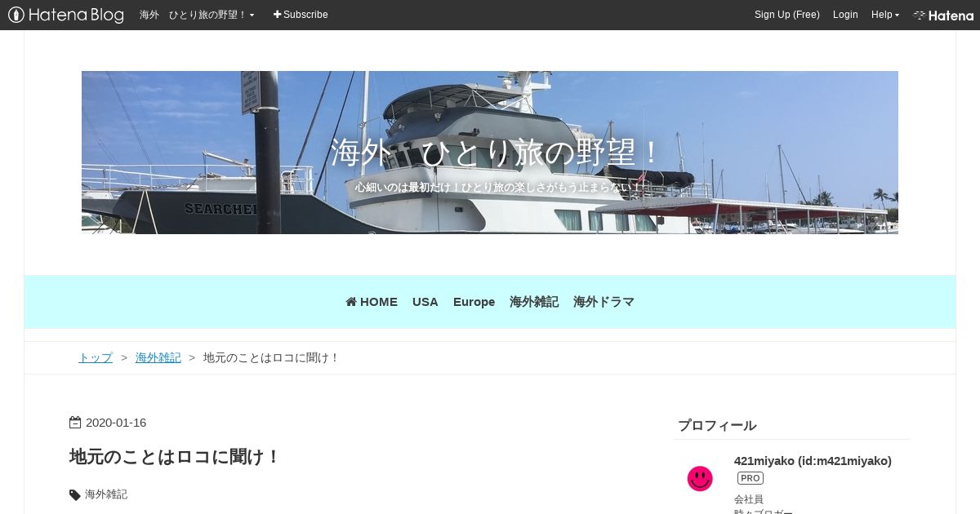Open the 海外ドラマ navigation menu item
Viewport: 980px width, 514px height.
[x=604, y=302]
